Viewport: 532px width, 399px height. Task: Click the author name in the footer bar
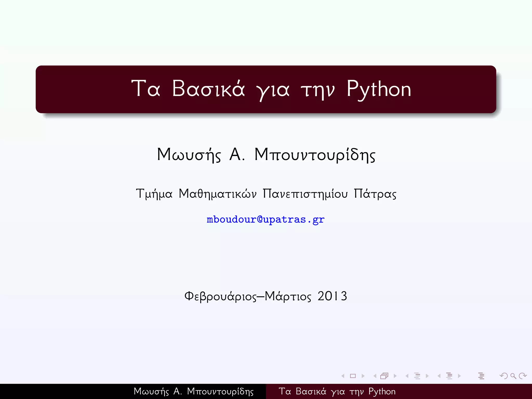pyautogui.click(x=194, y=391)
